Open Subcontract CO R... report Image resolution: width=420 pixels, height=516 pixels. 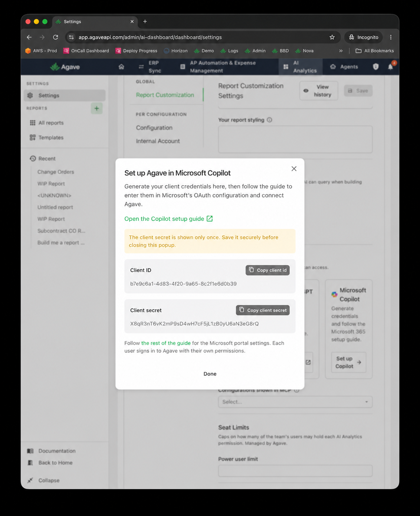[x=61, y=231]
